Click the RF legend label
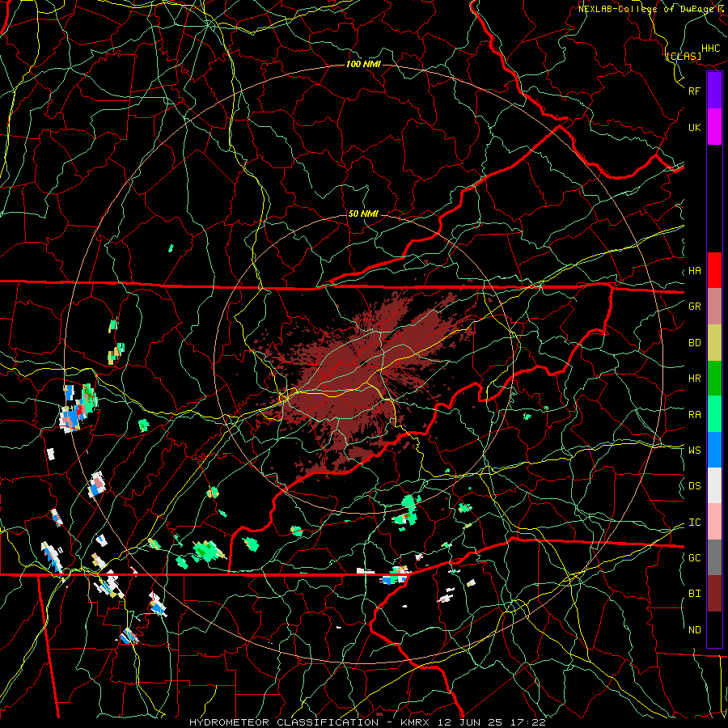Screen dimensions: 728x728 pos(695,91)
